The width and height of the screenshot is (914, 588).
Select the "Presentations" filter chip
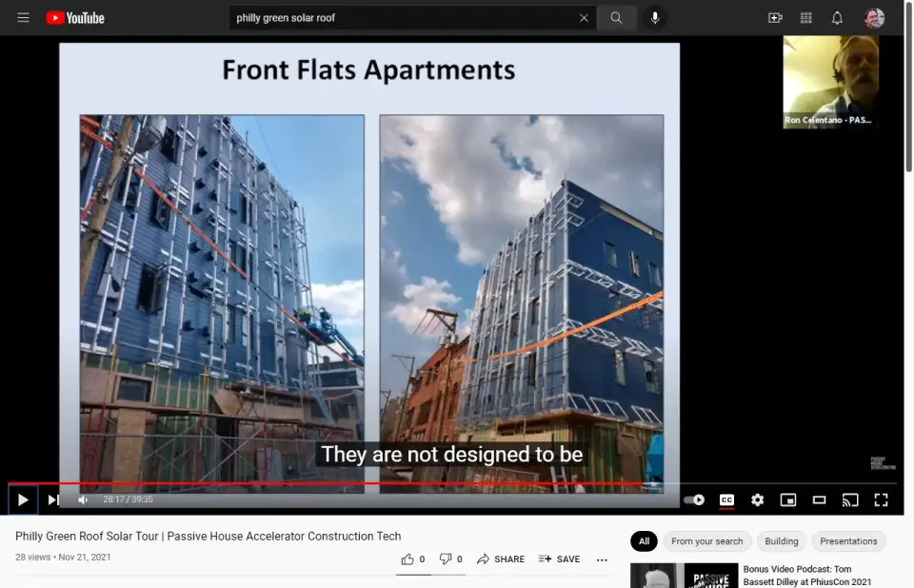(848, 541)
